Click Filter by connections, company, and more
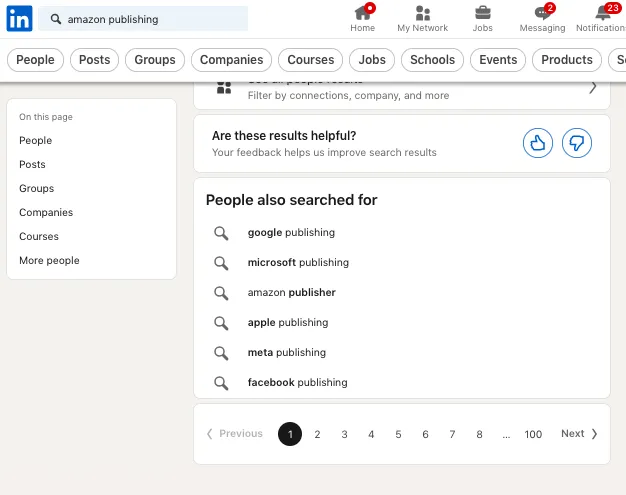The width and height of the screenshot is (626, 495). tap(348, 95)
